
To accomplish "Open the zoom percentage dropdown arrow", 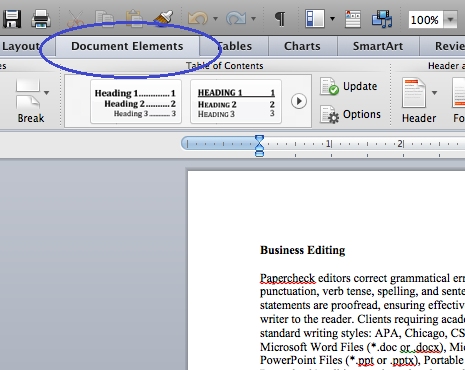I will click(x=450, y=20).
